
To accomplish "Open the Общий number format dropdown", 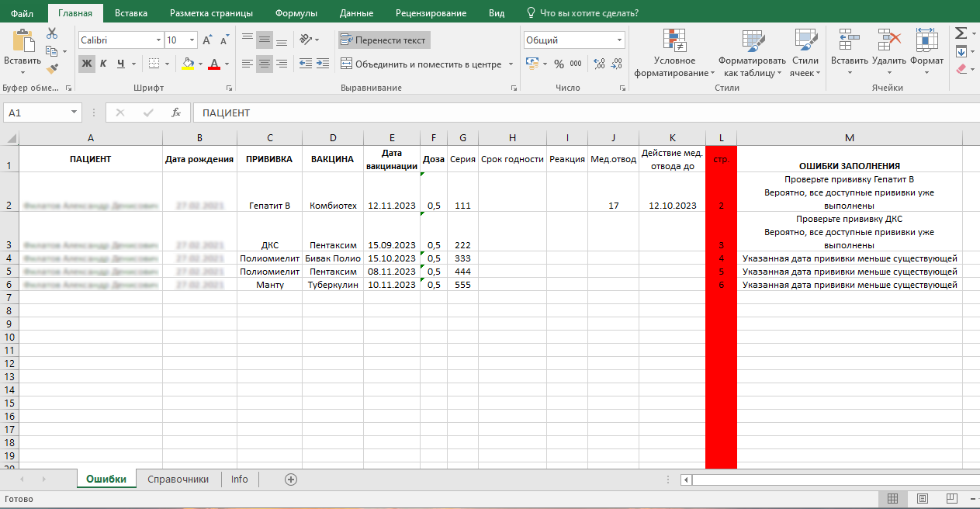I will click(619, 40).
